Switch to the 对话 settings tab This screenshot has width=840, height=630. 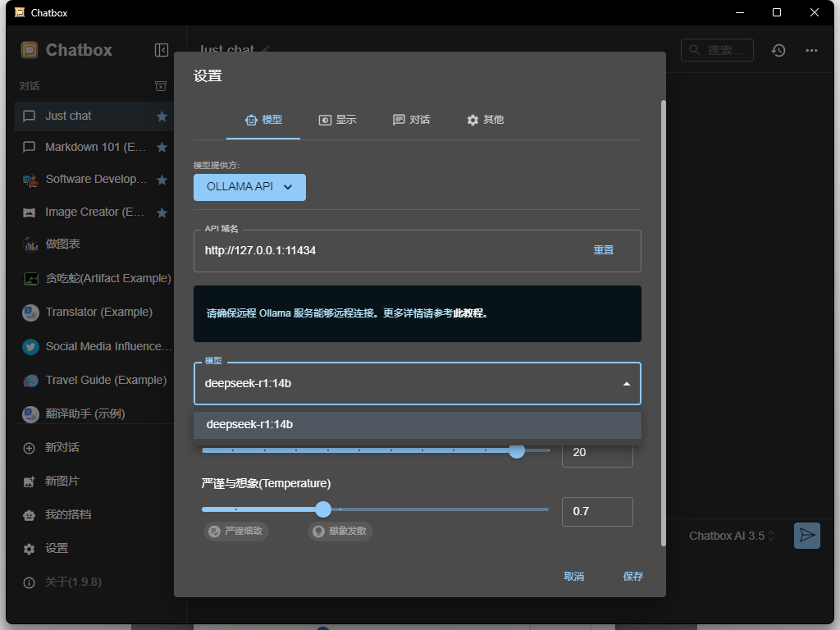[412, 120]
